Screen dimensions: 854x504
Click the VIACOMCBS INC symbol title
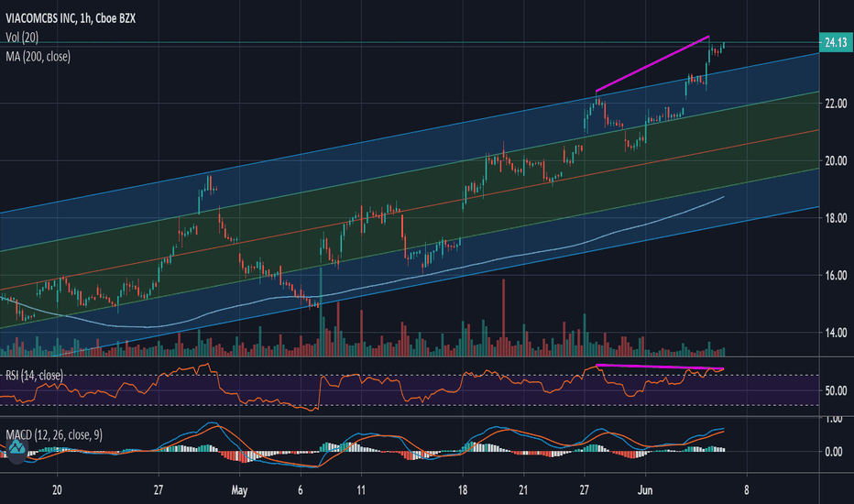click(71, 18)
